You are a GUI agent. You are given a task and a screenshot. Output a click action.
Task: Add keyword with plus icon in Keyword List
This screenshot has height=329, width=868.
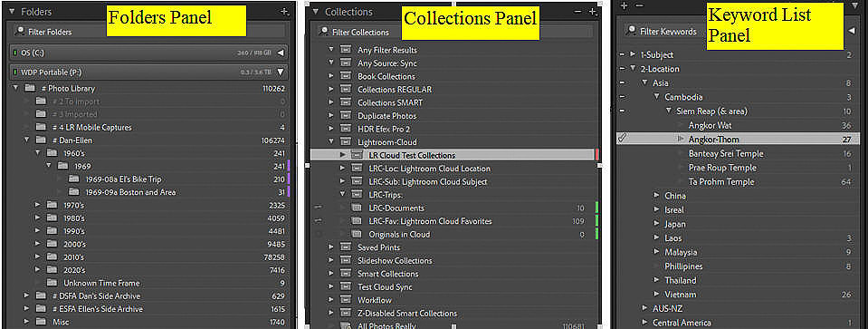(624, 5)
